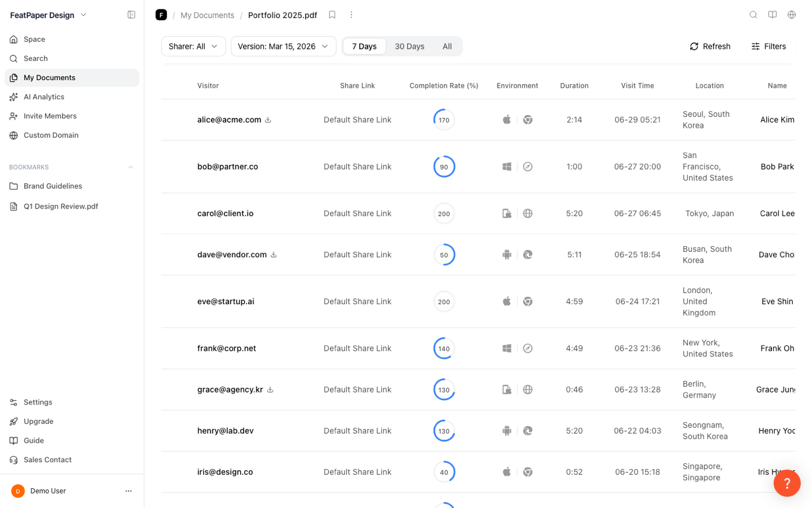Open the Brand Guidelines bookmark folder

[72, 186]
